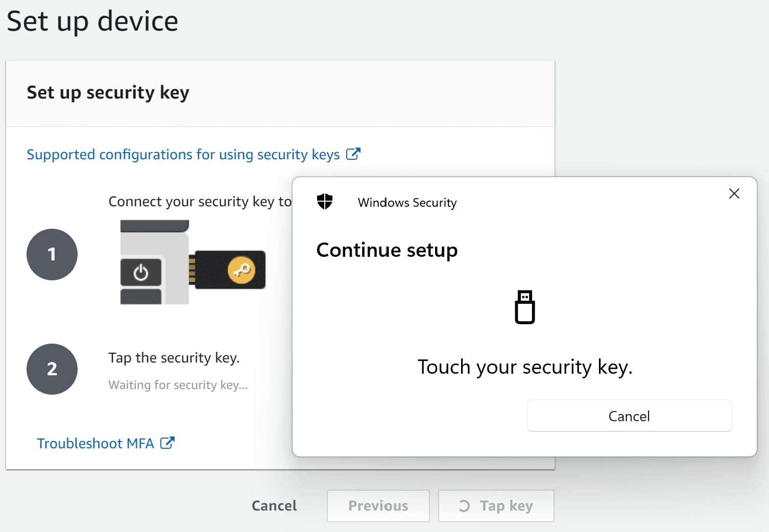Cancel the Windows Security prompt
Viewport: 769px width, 532px height.
(x=629, y=416)
